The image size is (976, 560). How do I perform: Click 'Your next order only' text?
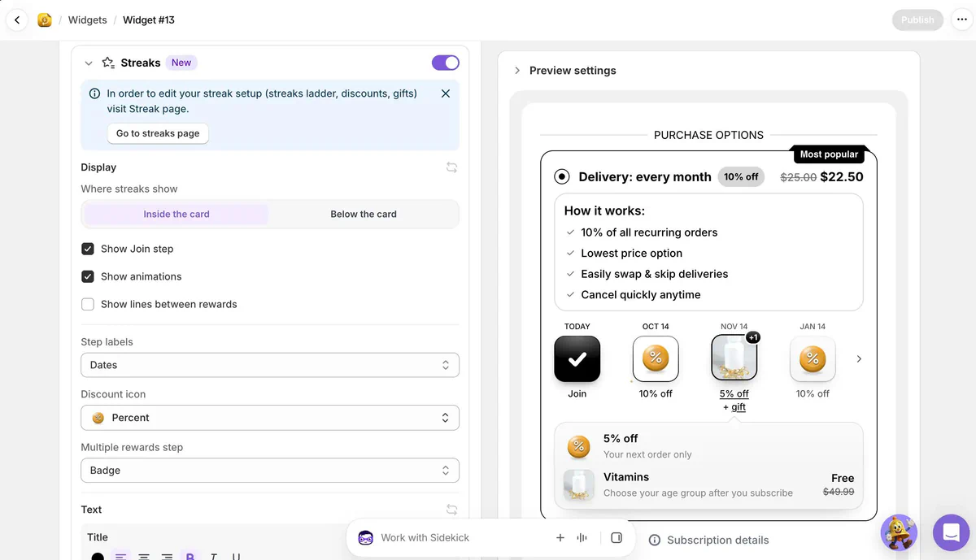tap(647, 454)
